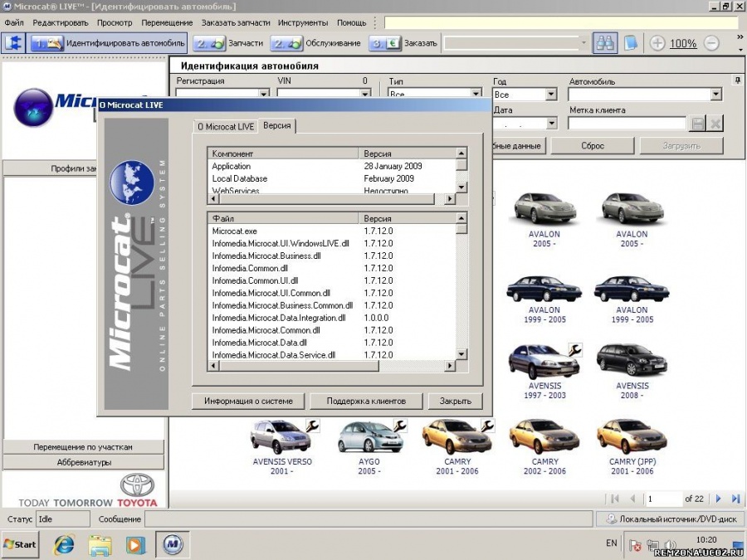This screenshot has height=560, width=747.
Task: Click Информация о системе button
Action: click(x=248, y=401)
